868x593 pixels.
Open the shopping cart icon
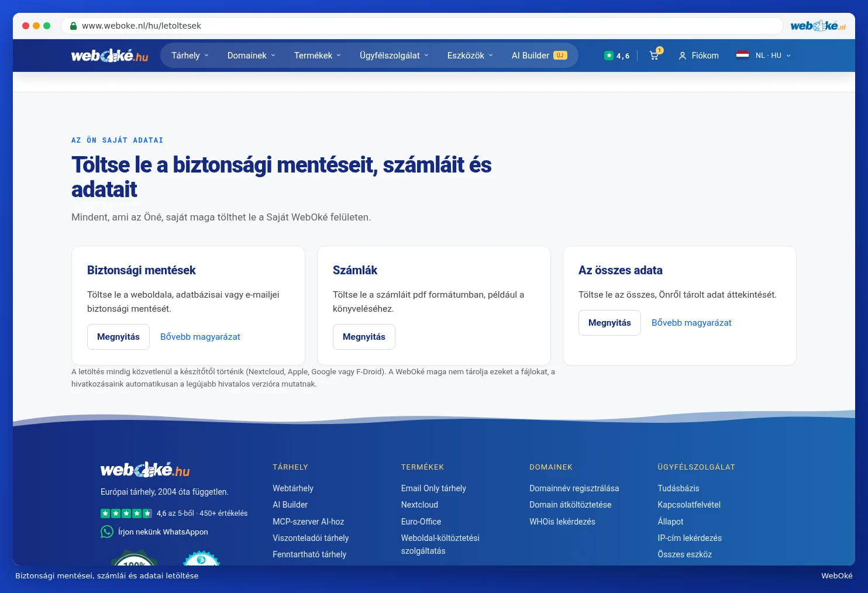[655, 56]
